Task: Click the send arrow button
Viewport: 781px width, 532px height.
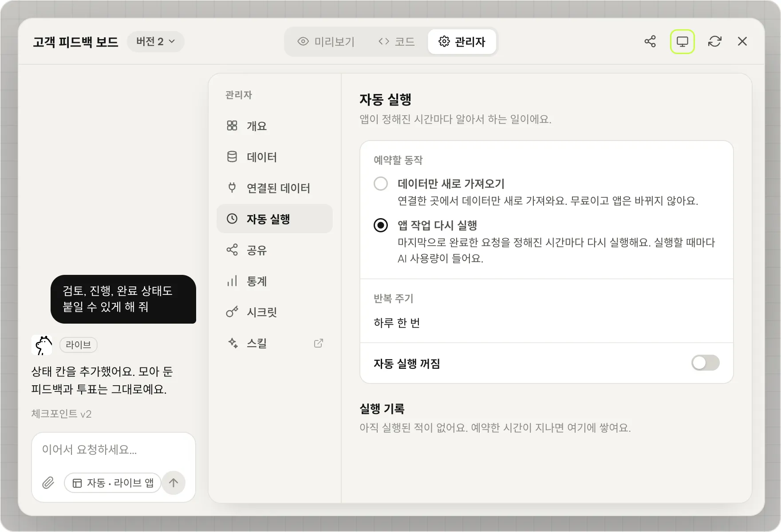Action: 174,483
